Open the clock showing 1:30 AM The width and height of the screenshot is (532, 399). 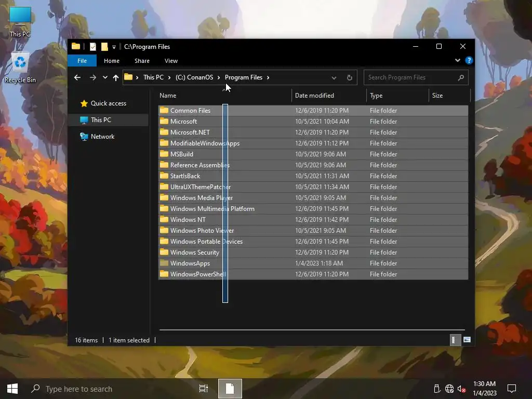pos(485,389)
